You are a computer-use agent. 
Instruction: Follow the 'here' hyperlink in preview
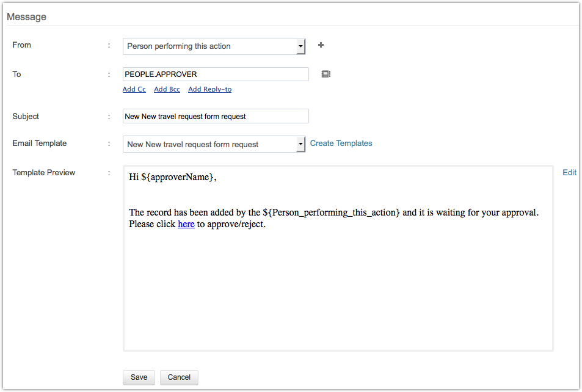[x=186, y=224]
